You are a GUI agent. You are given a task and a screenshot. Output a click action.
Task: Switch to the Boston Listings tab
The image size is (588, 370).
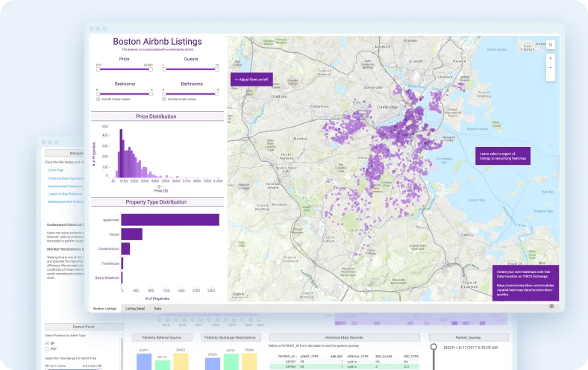105,309
